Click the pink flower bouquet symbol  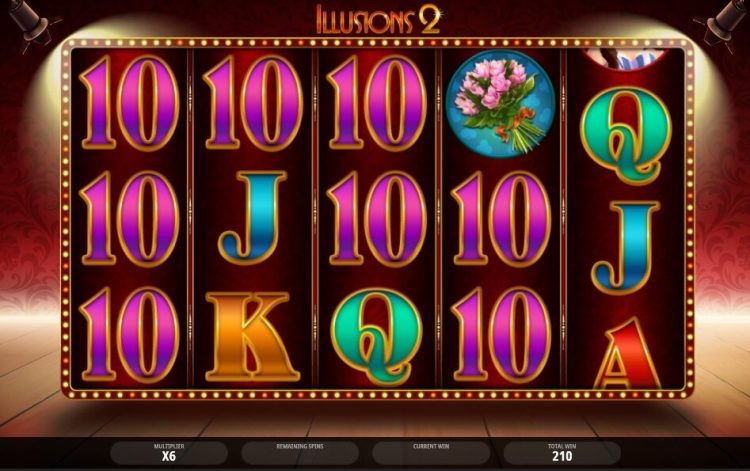(x=500, y=104)
